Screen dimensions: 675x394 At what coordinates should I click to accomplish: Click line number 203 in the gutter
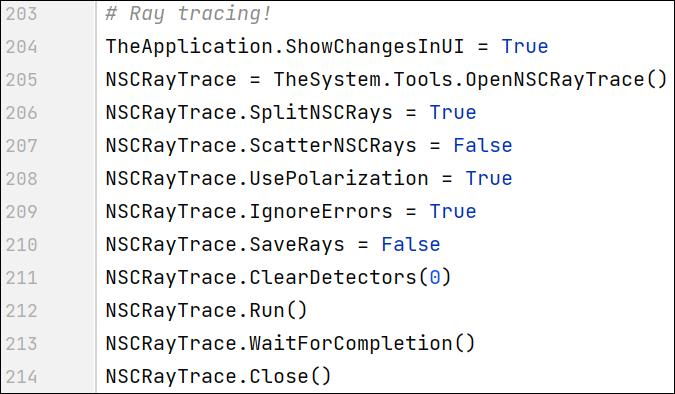pyautogui.click(x=22, y=14)
